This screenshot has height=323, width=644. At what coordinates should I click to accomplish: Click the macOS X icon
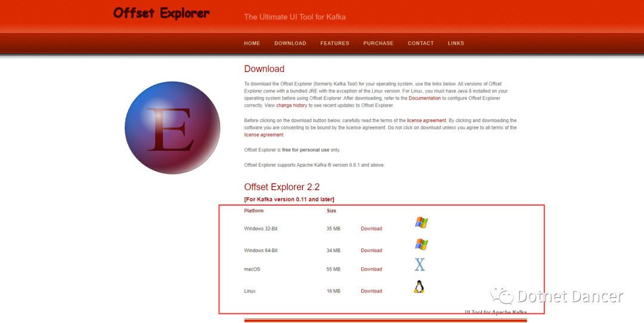click(419, 265)
